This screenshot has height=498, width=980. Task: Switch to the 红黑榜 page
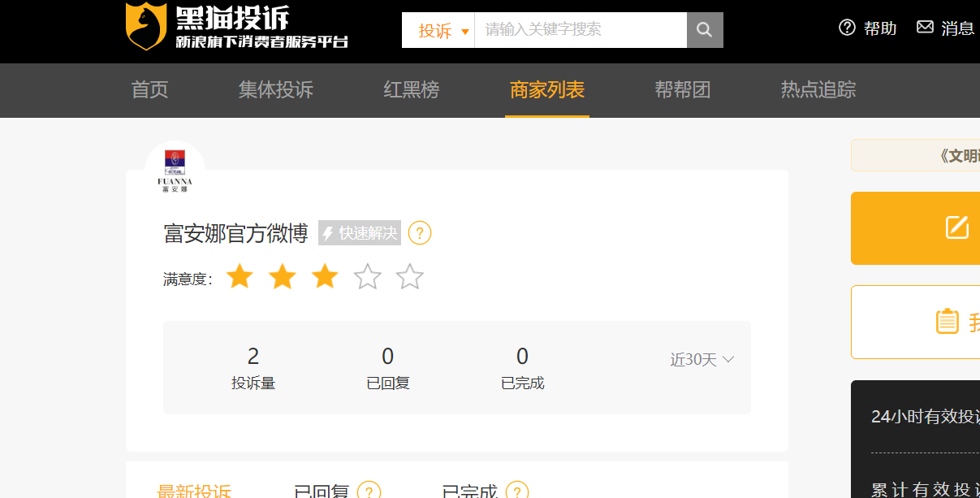point(411,90)
